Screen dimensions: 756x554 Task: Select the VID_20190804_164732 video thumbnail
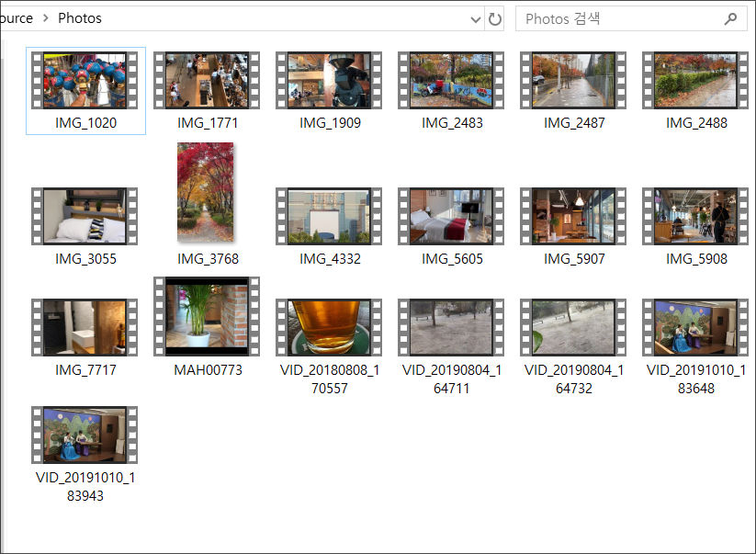tap(573, 327)
